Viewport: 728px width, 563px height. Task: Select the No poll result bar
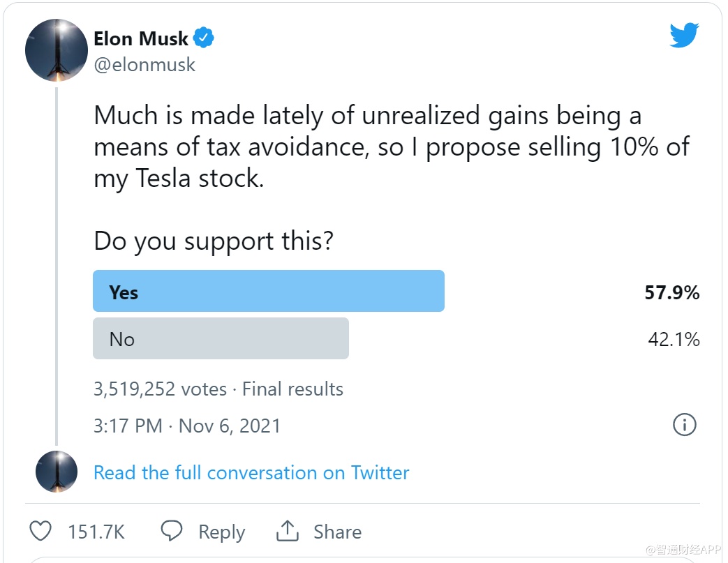[221, 339]
